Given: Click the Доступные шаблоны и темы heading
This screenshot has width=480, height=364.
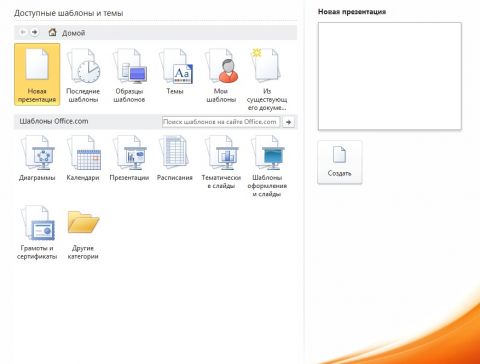Looking at the screenshot, I should [x=69, y=13].
